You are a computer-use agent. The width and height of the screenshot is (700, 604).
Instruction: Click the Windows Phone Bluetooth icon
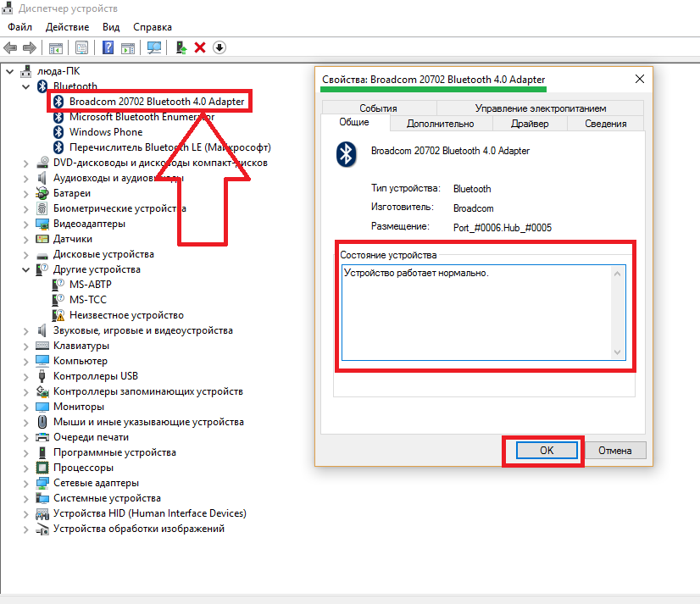[x=58, y=132]
